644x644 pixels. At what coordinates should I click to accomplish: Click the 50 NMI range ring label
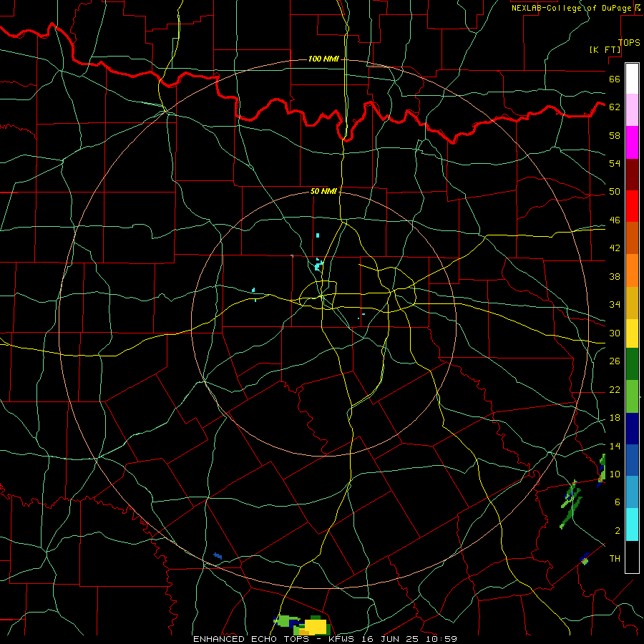click(x=323, y=191)
